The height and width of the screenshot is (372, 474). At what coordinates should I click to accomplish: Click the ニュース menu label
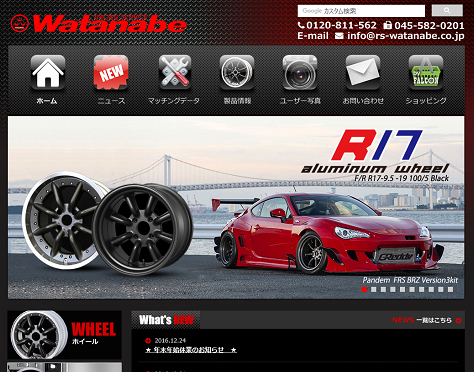pos(111,101)
